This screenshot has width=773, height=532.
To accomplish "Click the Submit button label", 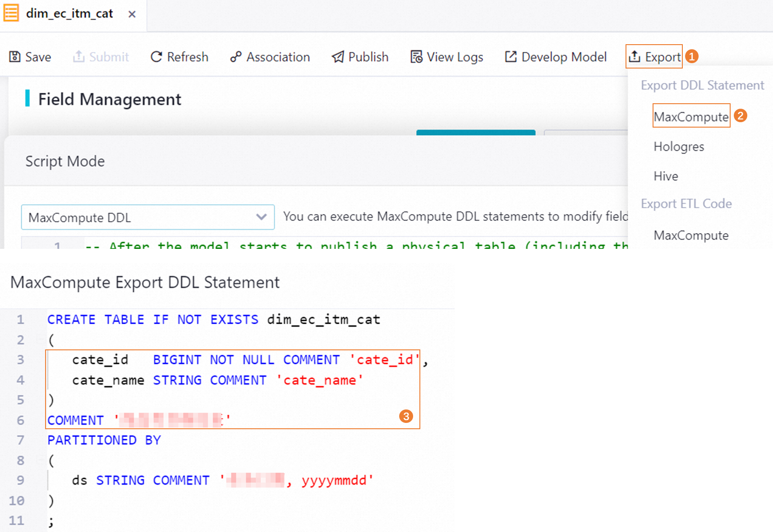I will [109, 57].
